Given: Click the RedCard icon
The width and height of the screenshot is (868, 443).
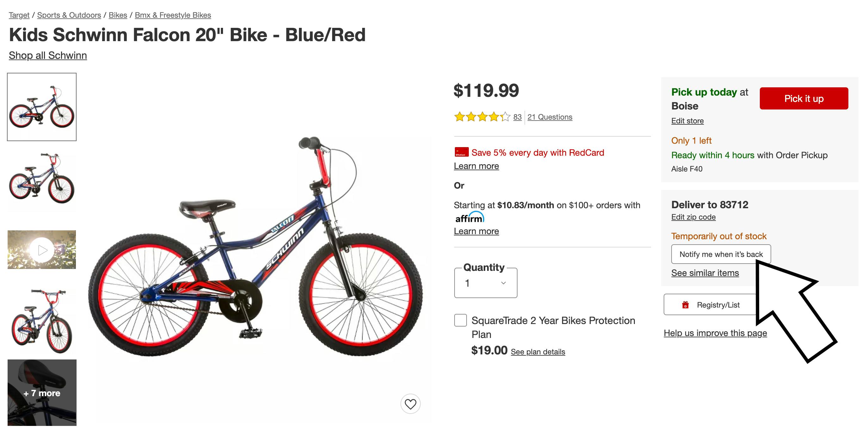Looking at the screenshot, I should [461, 153].
